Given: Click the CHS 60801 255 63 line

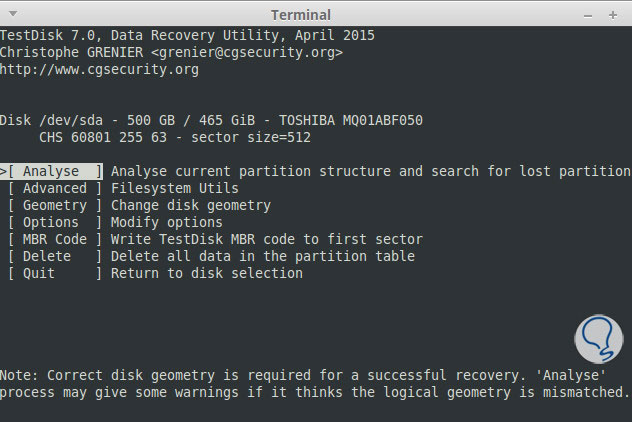Looking at the screenshot, I should 174,137.
